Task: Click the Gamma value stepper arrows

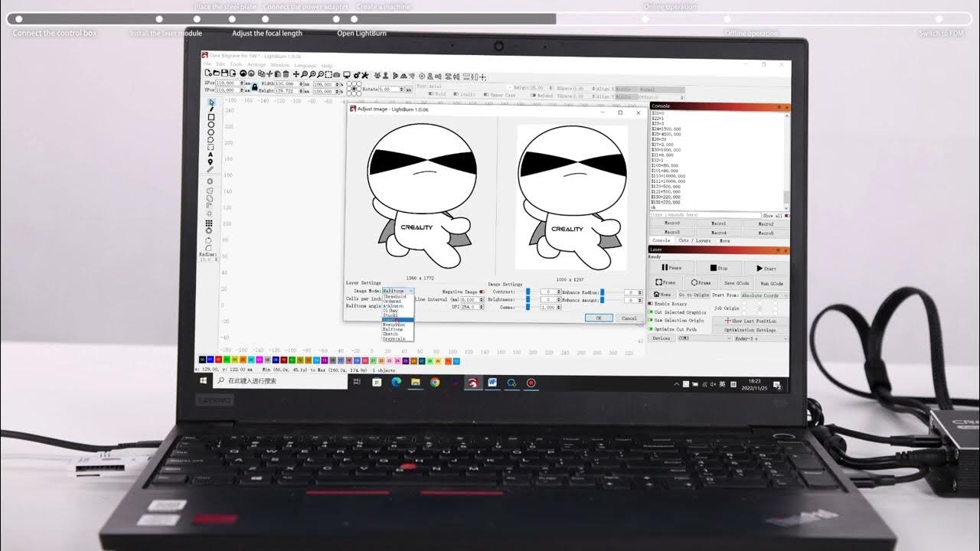Action: pyautogui.click(x=559, y=307)
